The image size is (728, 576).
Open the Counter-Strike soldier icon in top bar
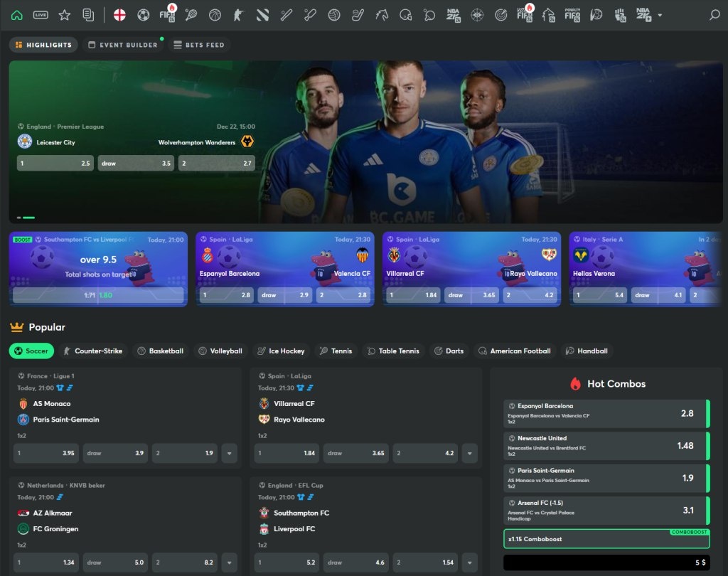pos(238,15)
